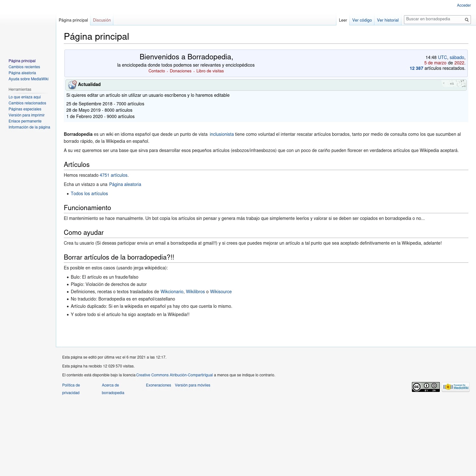476x476 pixels.
Task: Click the UTC link
Action: [442, 57]
